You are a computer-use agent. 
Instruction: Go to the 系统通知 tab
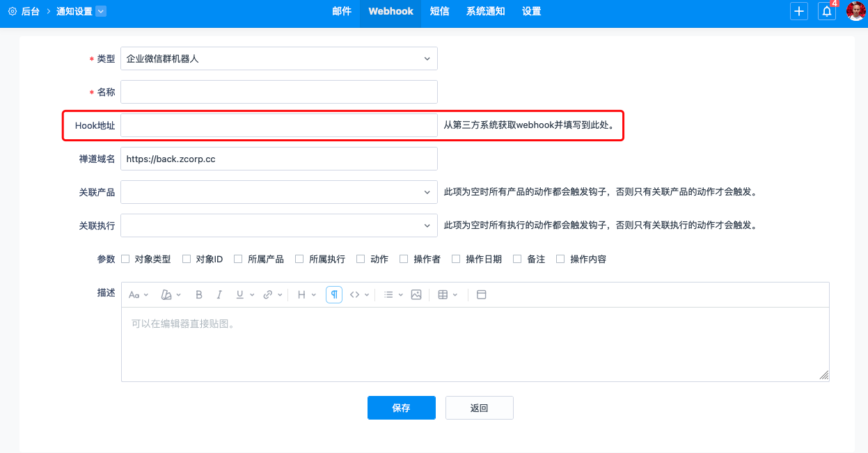(x=485, y=12)
